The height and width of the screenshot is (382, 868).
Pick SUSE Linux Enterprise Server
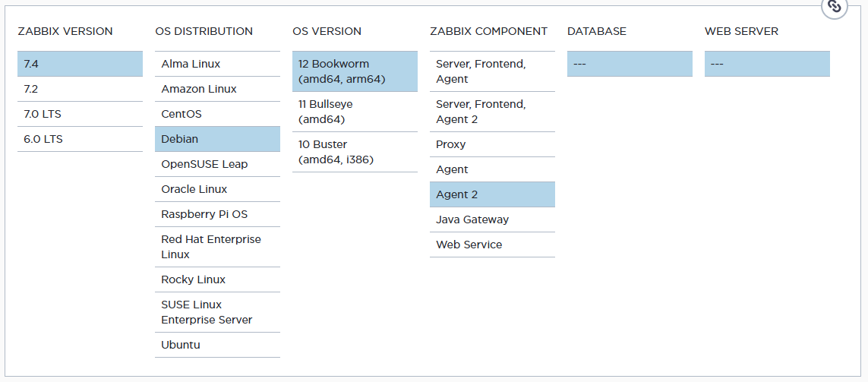click(x=217, y=312)
